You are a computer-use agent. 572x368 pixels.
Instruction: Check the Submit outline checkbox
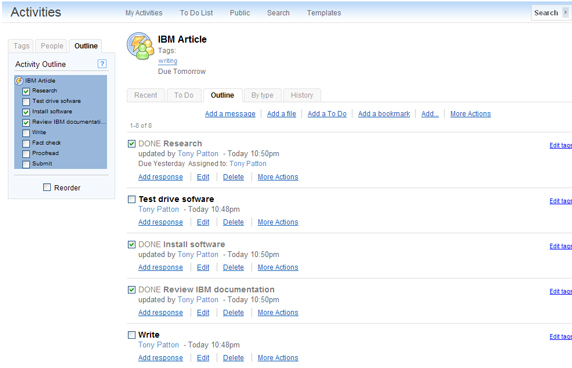coord(26,164)
